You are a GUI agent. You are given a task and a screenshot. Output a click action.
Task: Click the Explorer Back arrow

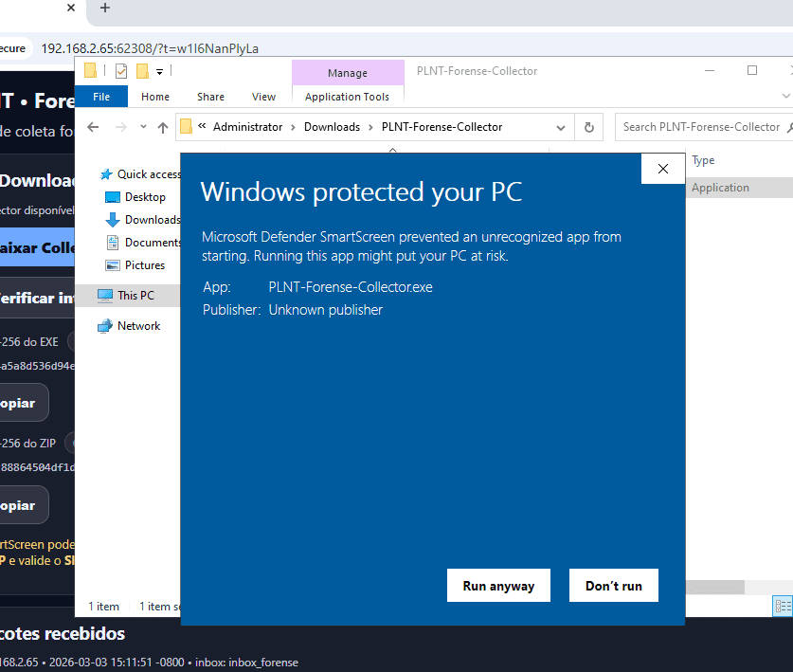coord(93,127)
